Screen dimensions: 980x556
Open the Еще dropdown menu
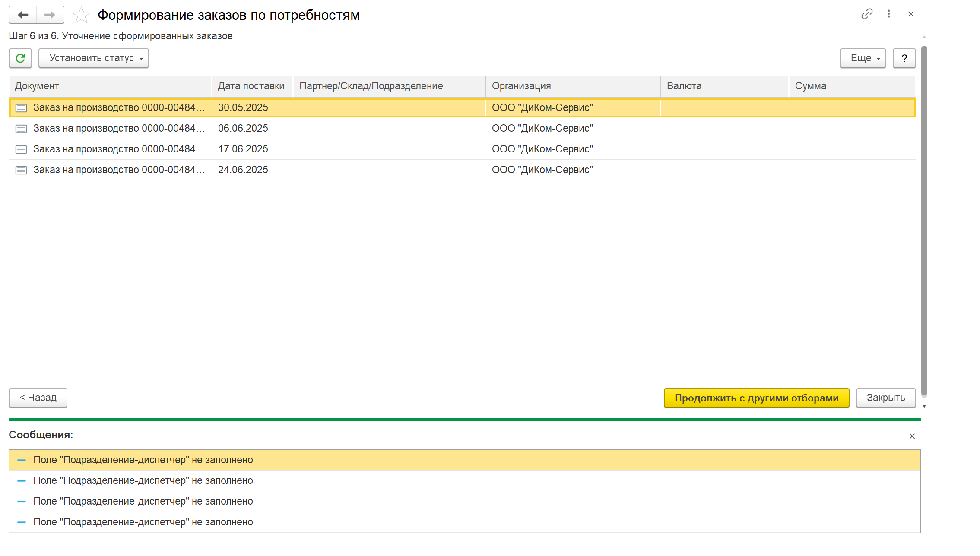[863, 58]
